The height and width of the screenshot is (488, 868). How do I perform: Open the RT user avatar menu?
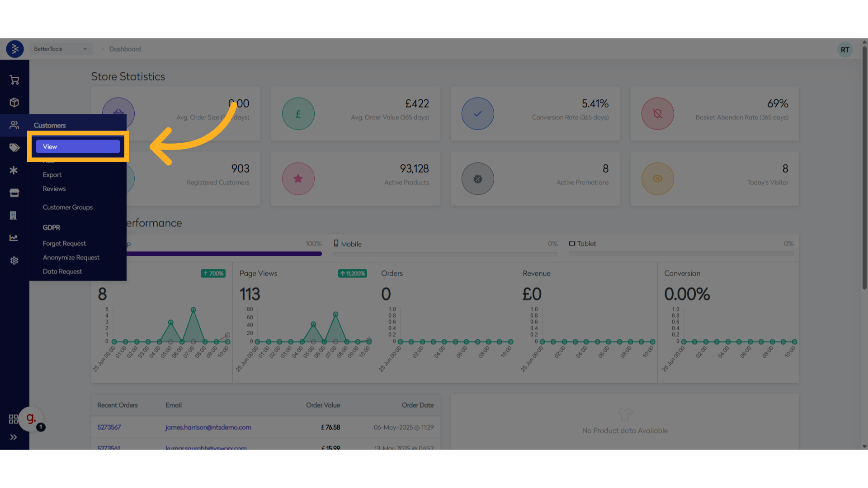(844, 50)
